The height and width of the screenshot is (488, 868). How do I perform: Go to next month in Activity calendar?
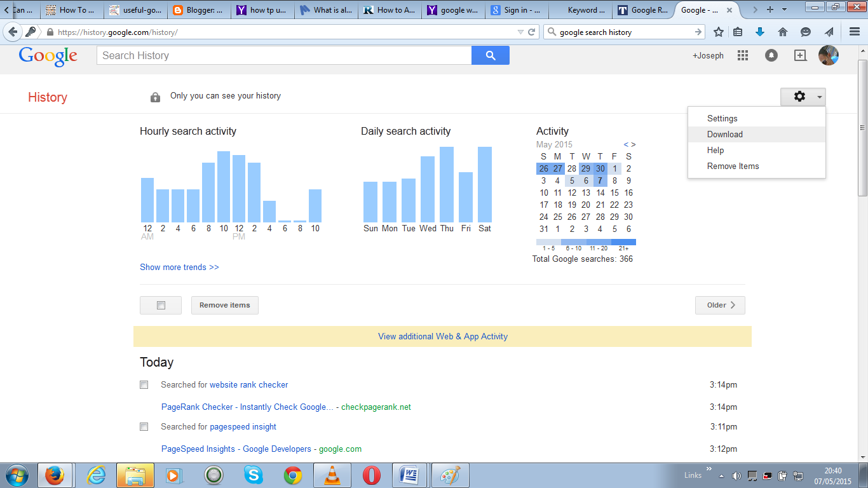coord(633,144)
